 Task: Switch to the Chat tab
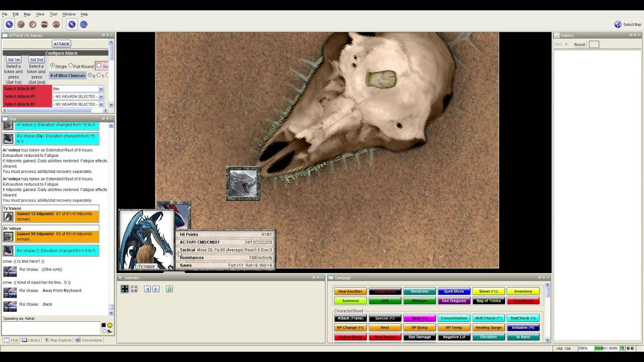coord(11,340)
